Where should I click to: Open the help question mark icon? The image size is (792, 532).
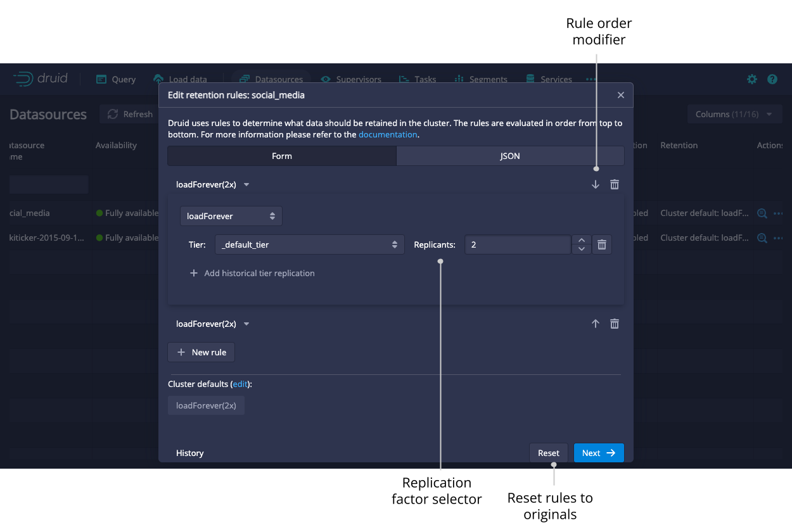coord(772,79)
